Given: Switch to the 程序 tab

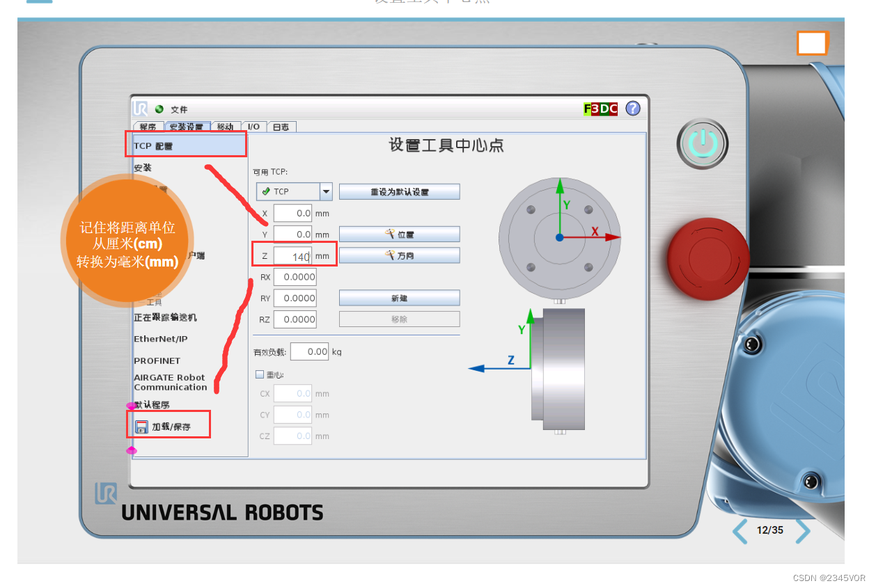Looking at the screenshot, I should [x=148, y=127].
